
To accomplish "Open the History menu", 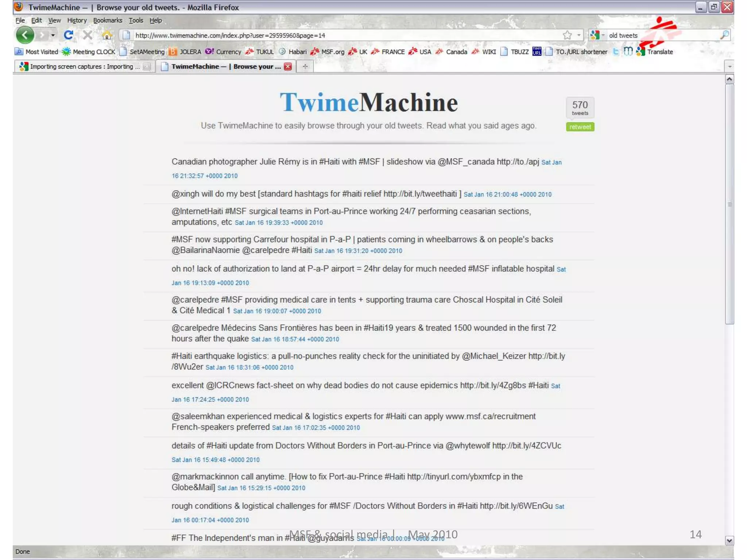I will [77, 20].
